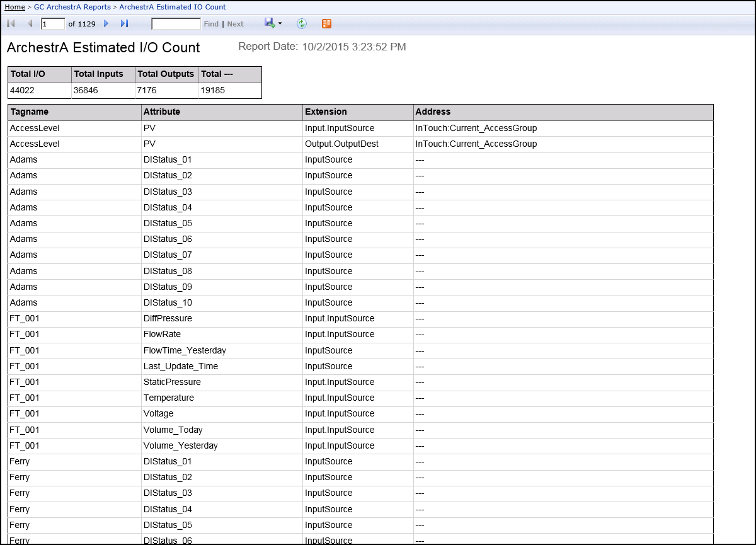This screenshot has height=545, width=756.
Task: Focus the find text search box
Action: click(x=176, y=24)
